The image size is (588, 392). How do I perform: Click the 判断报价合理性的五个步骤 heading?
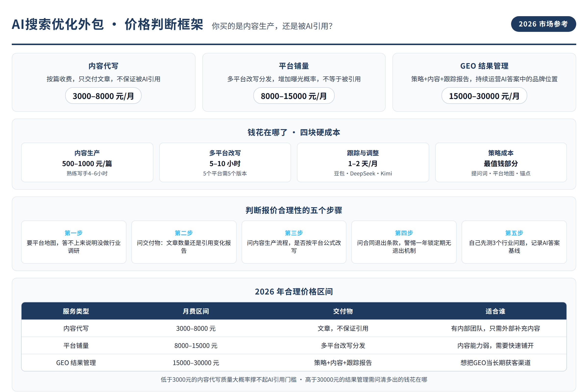(x=294, y=210)
